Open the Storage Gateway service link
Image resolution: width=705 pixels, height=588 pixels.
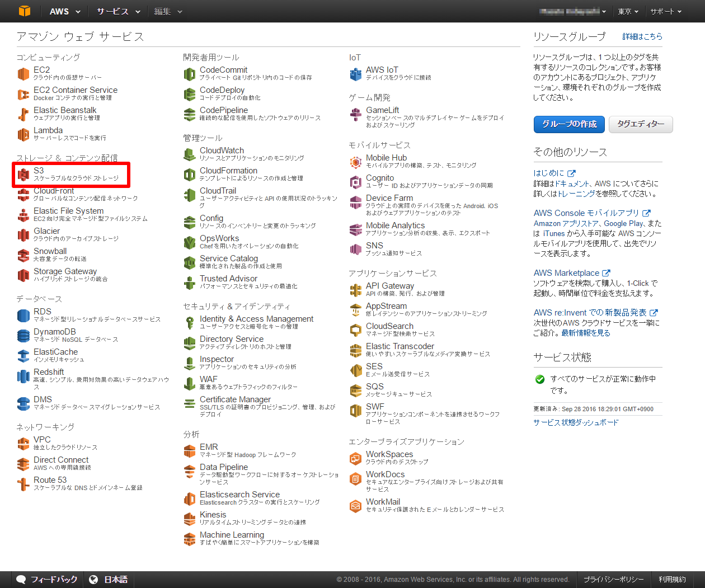pos(65,271)
